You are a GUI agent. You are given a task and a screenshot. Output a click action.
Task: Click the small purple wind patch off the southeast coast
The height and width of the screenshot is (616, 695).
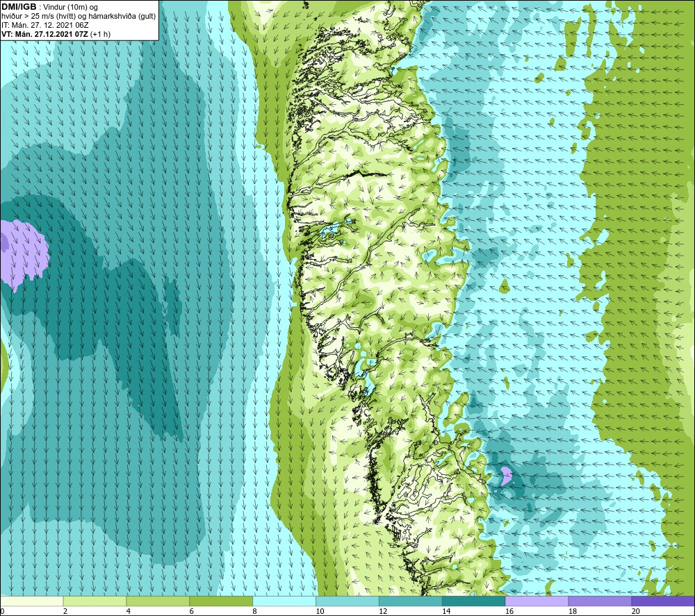pyautogui.click(x=506, y=476)
